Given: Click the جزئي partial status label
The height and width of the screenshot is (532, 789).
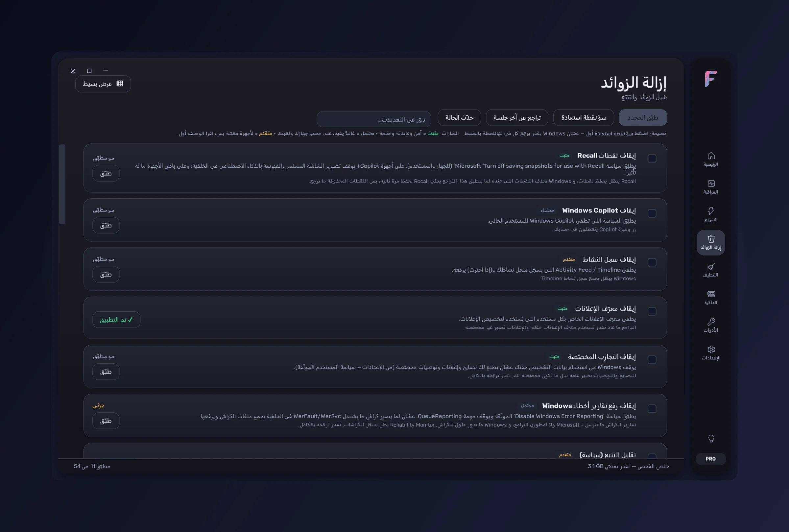Looking at the screenshot, I should (98, 405).
